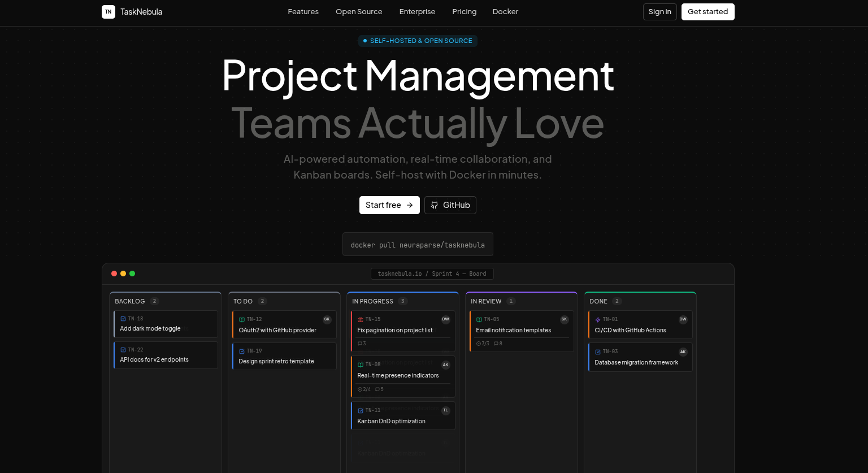Click the In Progress count badge 3
Image resolution: width=868 pixels, height=473 pixels.
click(x=403, y=301)
